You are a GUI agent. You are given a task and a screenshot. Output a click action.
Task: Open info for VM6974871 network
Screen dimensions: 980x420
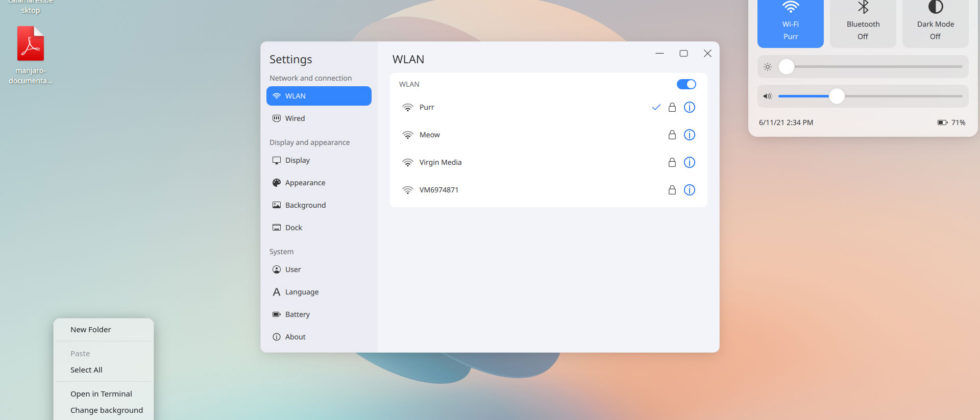click(689, 190)
